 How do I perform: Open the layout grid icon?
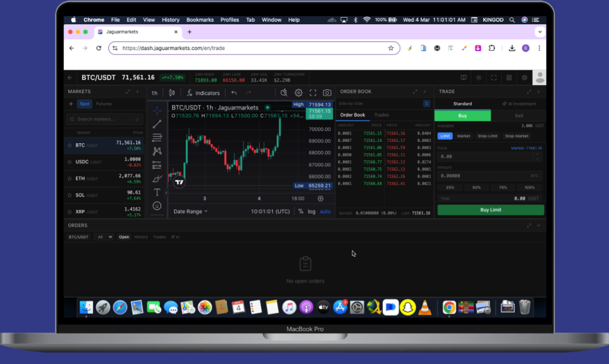pos(509,78)
